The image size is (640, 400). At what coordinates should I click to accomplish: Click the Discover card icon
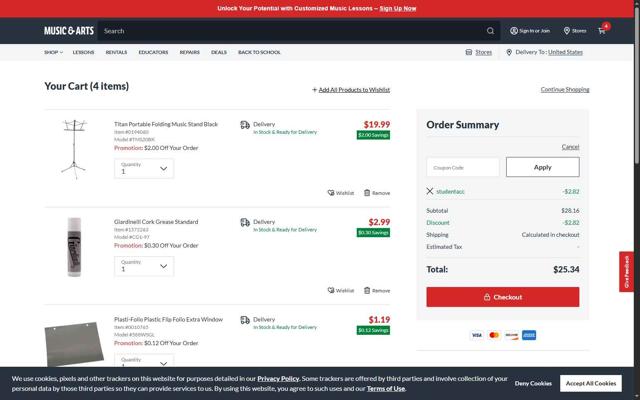[511, 335]
